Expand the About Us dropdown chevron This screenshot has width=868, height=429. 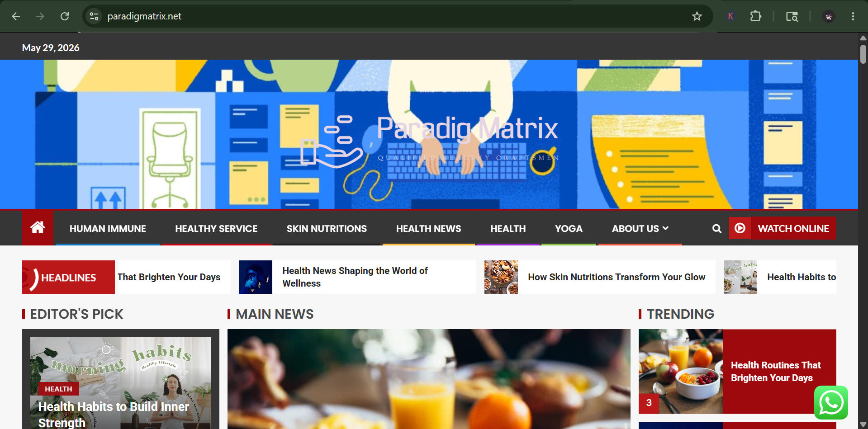(665, 228)
